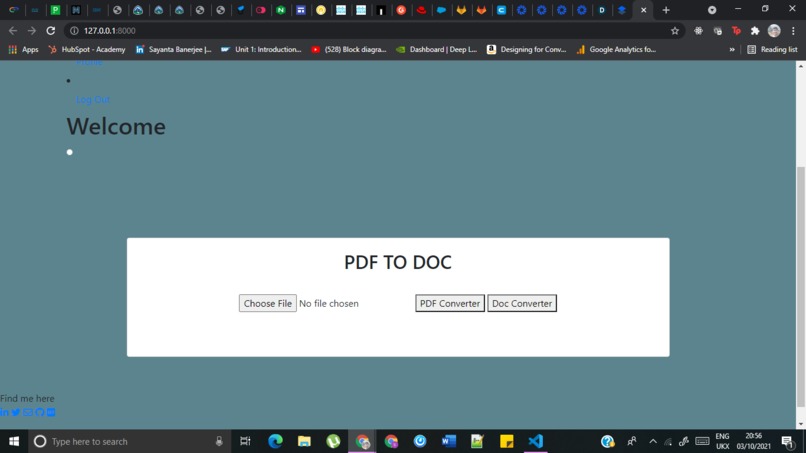
Task: Open the Dashboard | Deep L... bookmark
Action: 436,49
